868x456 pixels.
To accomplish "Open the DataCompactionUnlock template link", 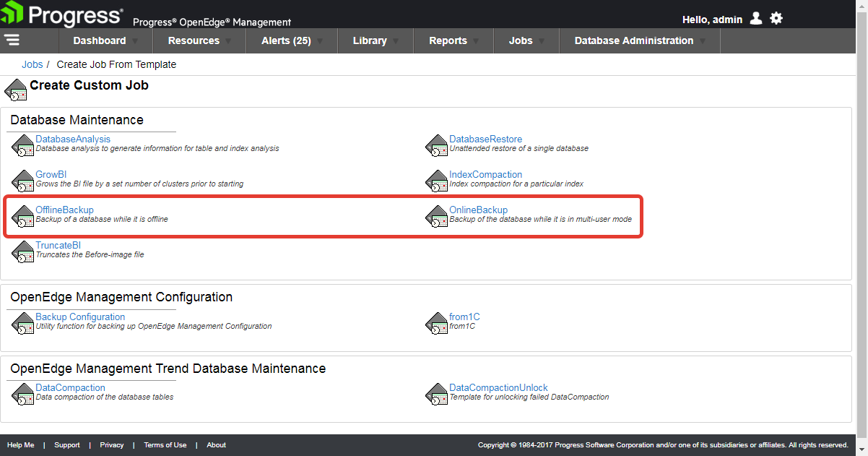I will (x=498, y=387).
